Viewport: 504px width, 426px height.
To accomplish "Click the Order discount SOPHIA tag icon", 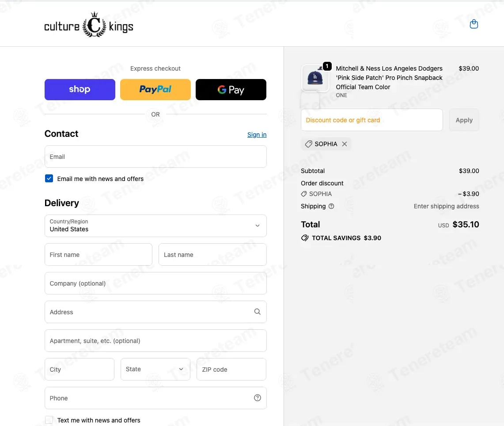I will click(x=304, y=194).
